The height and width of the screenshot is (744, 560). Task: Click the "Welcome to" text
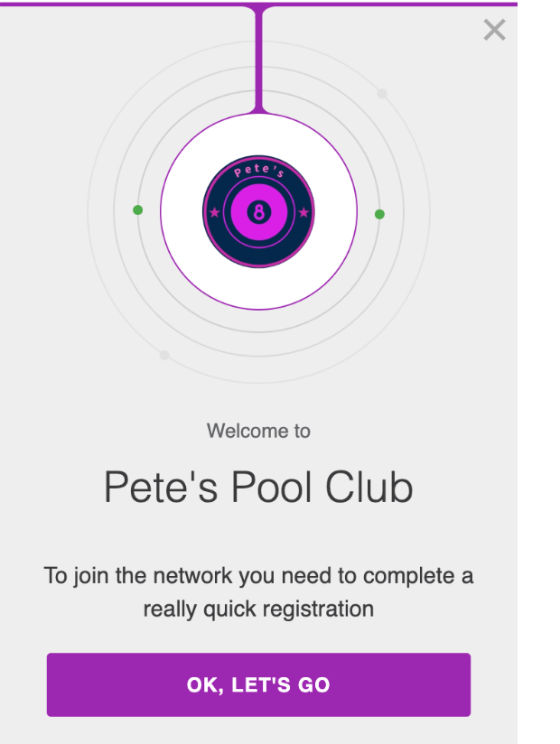(258, 431)
